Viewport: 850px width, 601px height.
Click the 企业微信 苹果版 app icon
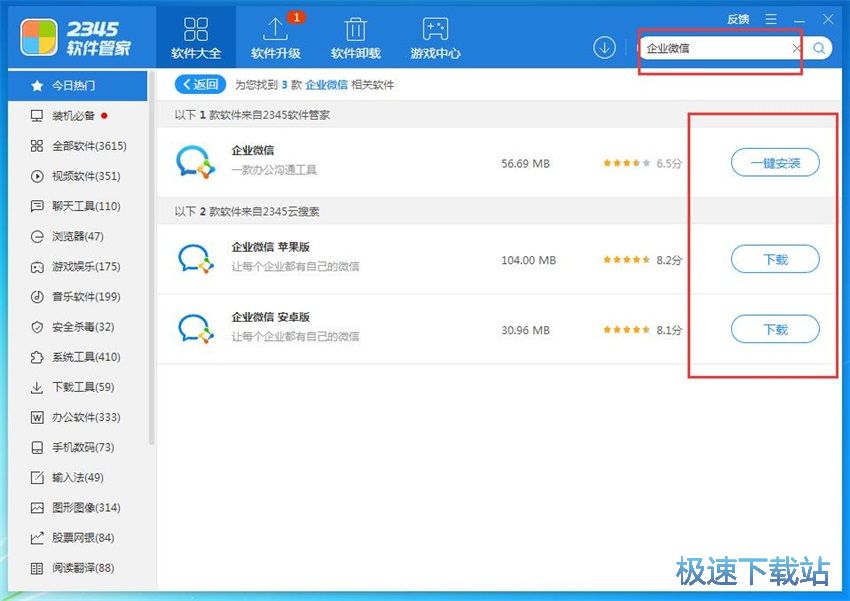point(196,259)
